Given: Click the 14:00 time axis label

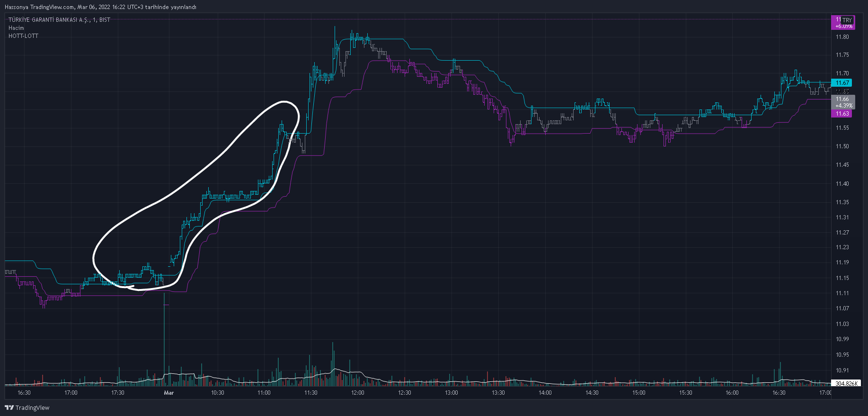Looking at the screenshot, I should pyautogui.click(x=545, y=393).
